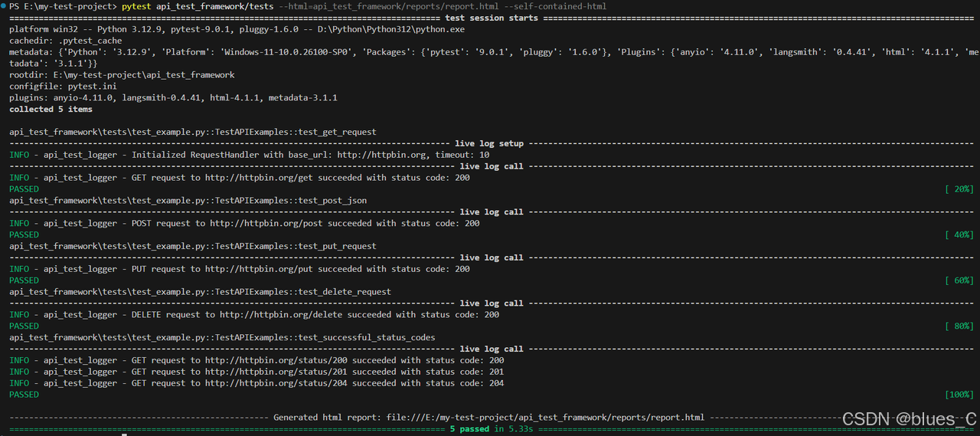Click the 'cachedir: .pytest_cache' line

[66, 41]
